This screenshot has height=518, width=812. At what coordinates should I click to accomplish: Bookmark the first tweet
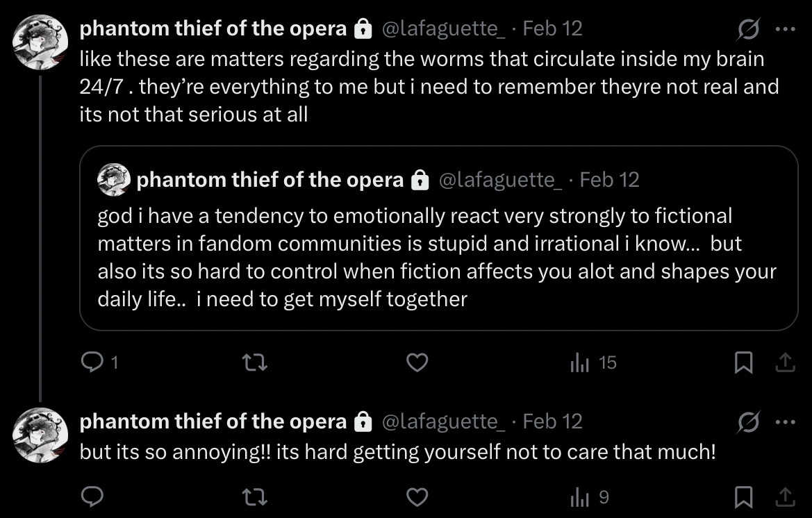(743, 362)
